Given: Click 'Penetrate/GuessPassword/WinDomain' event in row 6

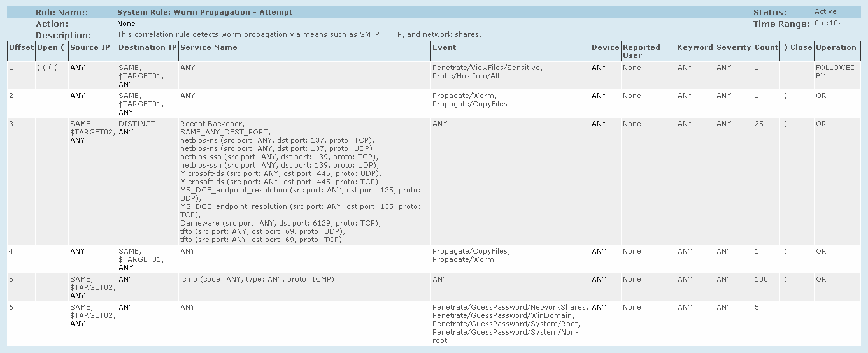Looking at the screenshot, I should [503, 315].
